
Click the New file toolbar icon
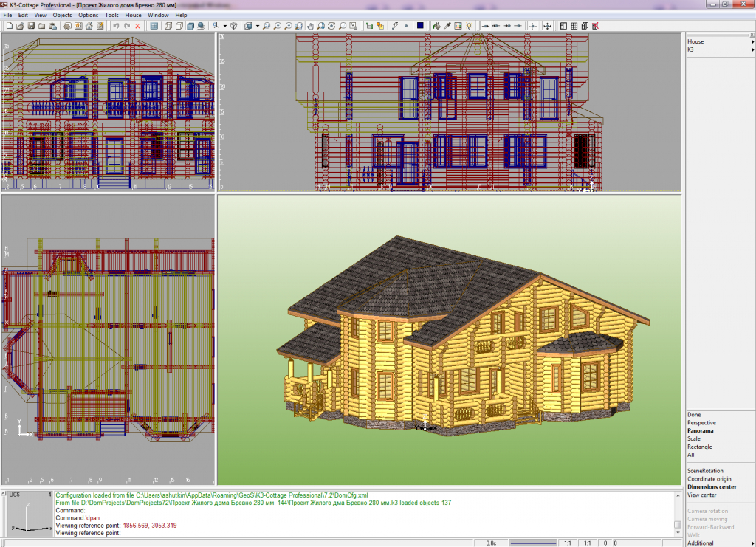[x=9, y=26]
